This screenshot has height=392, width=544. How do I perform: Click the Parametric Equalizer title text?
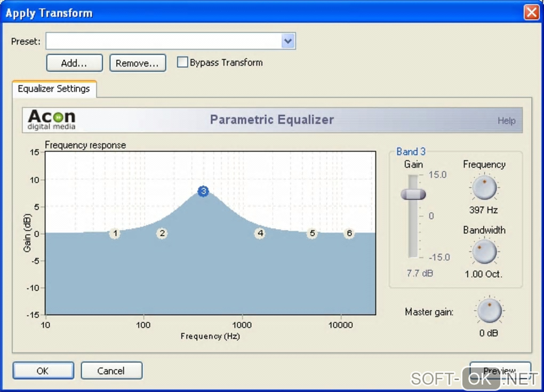click(271, 119)
